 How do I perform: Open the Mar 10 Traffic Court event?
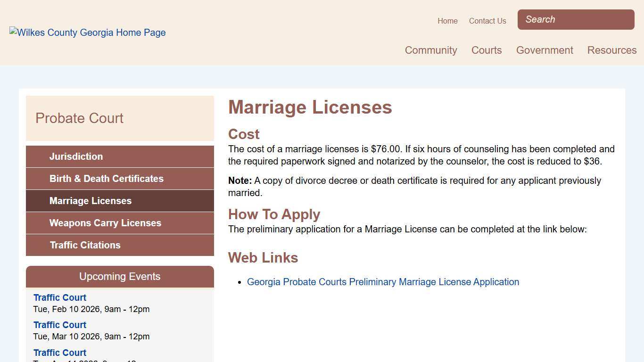point(59,325)
